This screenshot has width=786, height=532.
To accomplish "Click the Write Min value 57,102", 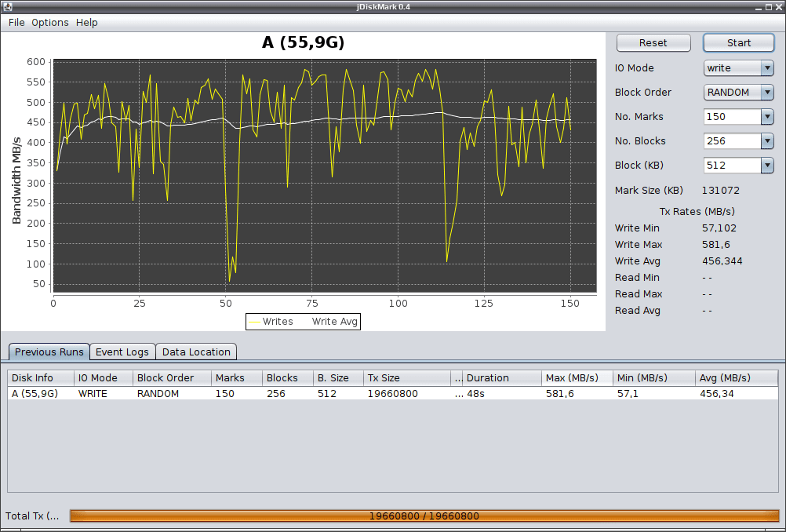I will pyautogui.click(x=719, y=228).
